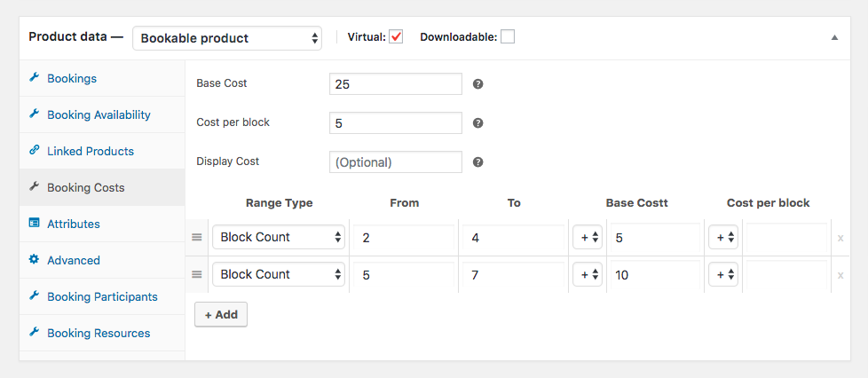Image resolution: width=868 pixels, height=378 pixels.
Task: Click the help icon next to Display Cost
Action: 478,162
